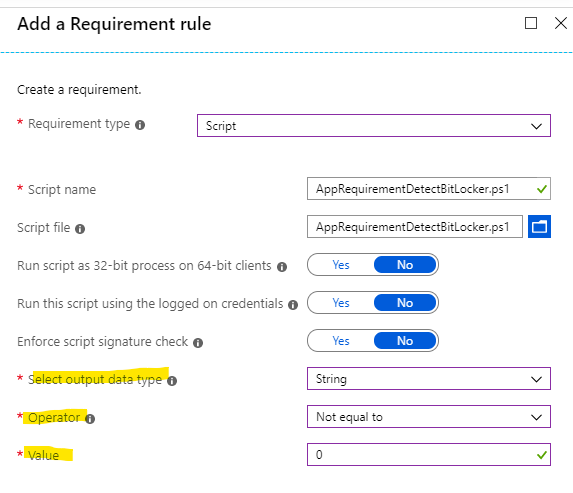Click info icon beside Operator label
This screenshot has height=493, width=573.
[x=90, y=419]
